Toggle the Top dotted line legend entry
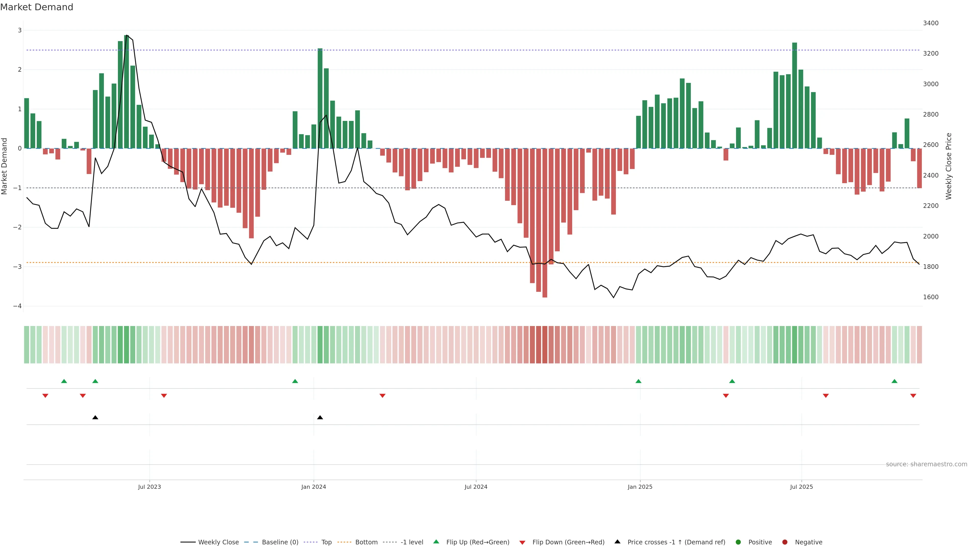Viewport: 980px width, 551px height. point(326,542)
